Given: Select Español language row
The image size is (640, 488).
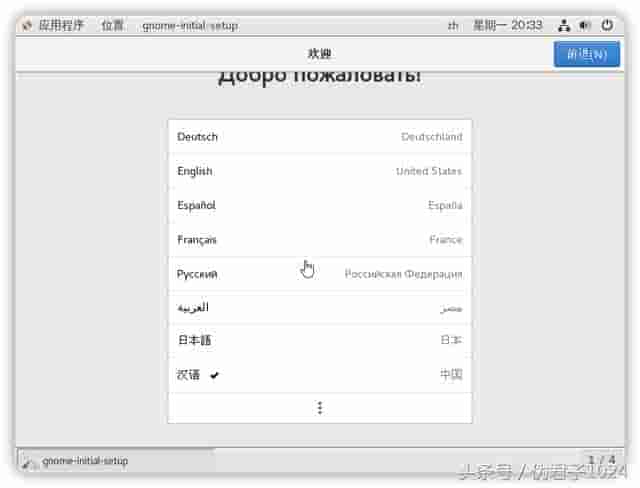Looking at the screenshot, I should pos(320,205).
